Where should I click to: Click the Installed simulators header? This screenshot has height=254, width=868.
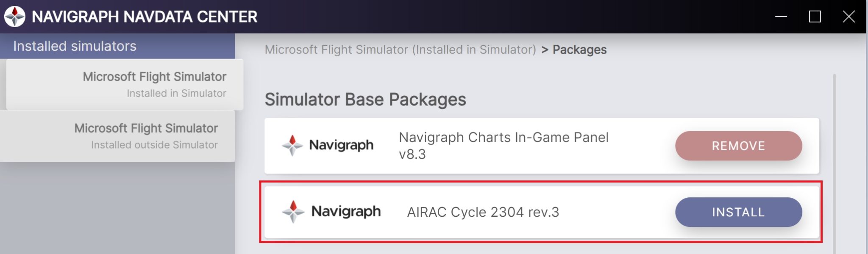pos(75,46)
